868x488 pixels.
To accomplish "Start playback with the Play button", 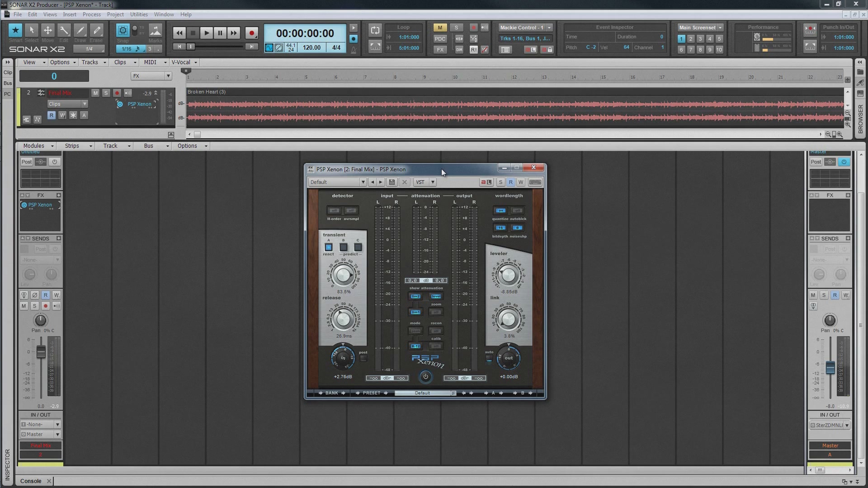I will coord(207,33).
